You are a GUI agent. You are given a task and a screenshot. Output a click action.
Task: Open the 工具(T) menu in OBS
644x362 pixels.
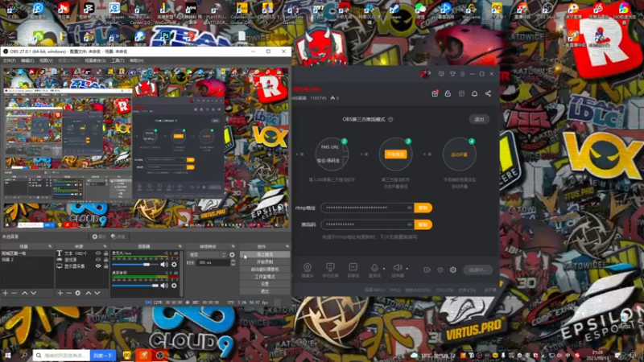[x=118, y=61]
